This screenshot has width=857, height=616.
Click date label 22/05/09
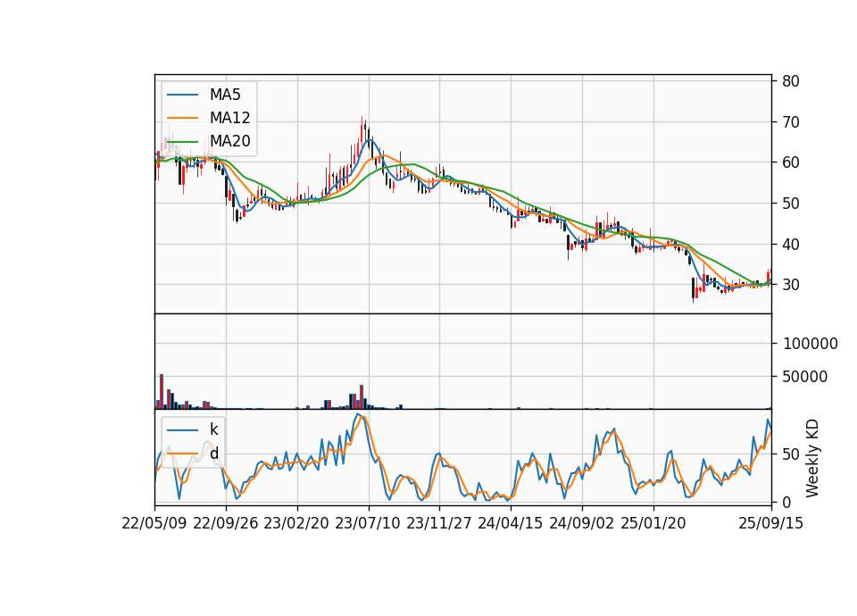(154, 523)
